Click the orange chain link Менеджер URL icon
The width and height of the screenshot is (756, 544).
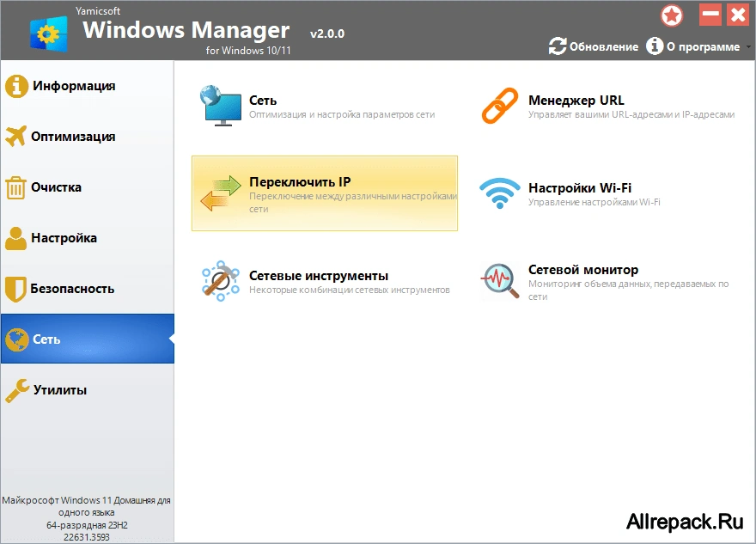click(x=499, y=106)
